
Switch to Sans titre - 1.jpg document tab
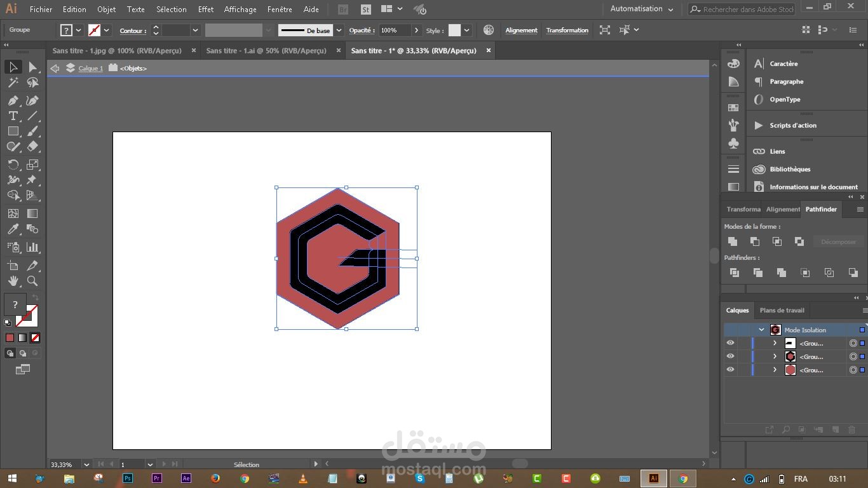(117, 51)
